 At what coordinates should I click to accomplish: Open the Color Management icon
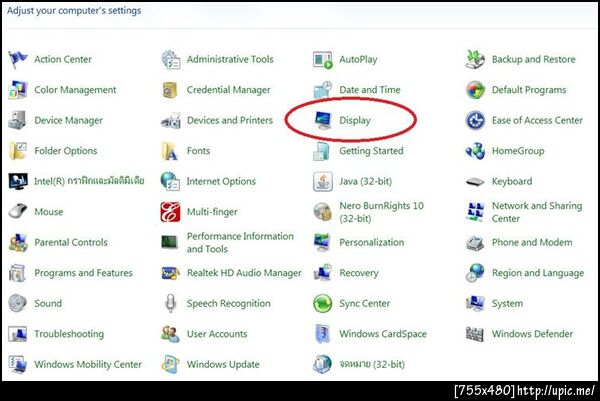[18, 90]
